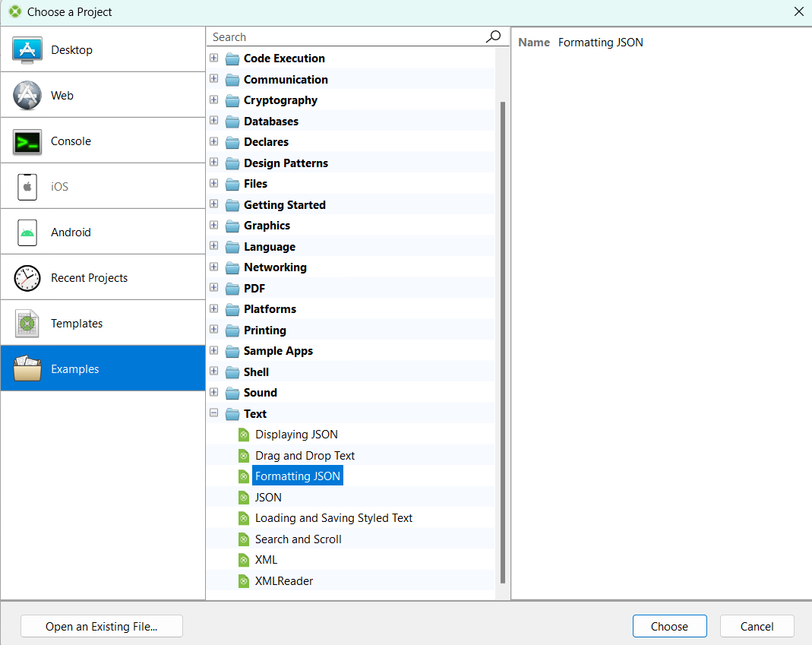
Task: Expand the Cryptography folder
Action: [214, 100]
